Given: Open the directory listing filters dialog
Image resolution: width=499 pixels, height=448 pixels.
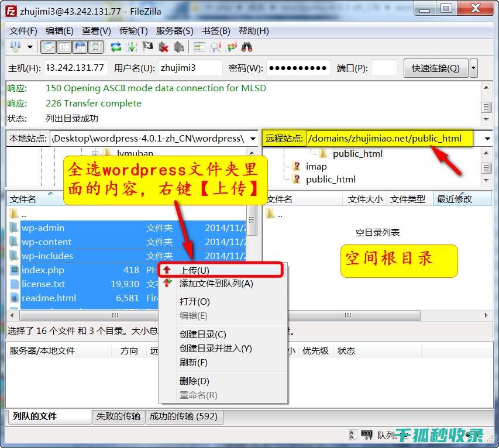Looking at the screenshot, I should [199, 47].
